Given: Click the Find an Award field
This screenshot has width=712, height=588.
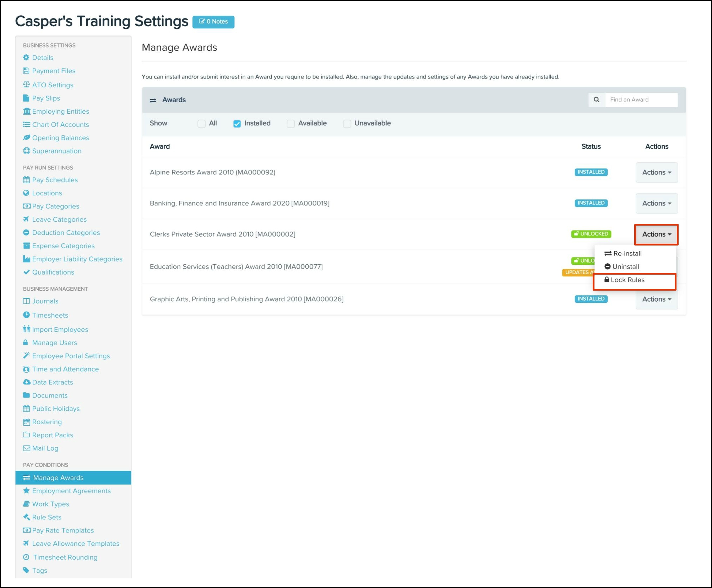Looking at the screenshot, I should pos(641,100).
